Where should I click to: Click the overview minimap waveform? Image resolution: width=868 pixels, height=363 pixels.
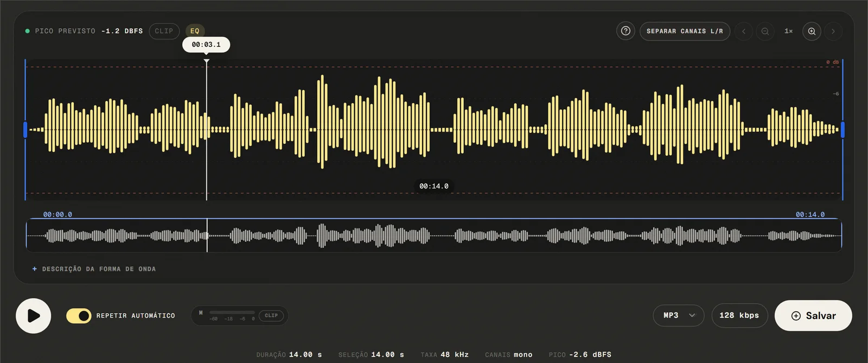[x=434, y=235]
